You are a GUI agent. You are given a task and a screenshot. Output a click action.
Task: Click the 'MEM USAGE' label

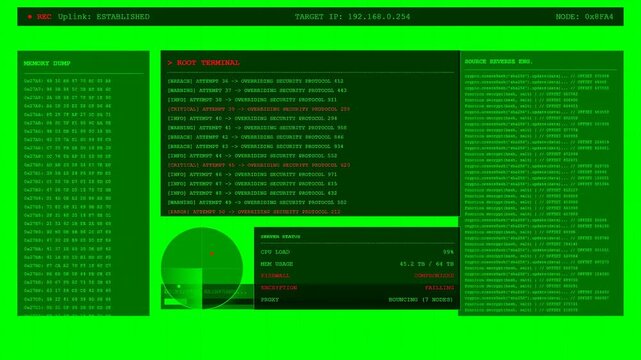coord(277,264)
